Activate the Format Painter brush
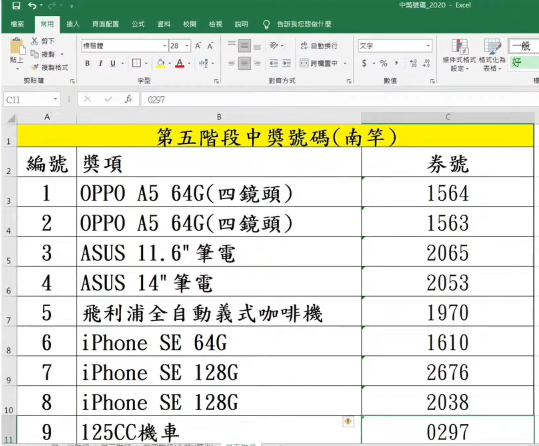Image resolution: width=539 pixels, height=446 pixels. click(35, 67)
